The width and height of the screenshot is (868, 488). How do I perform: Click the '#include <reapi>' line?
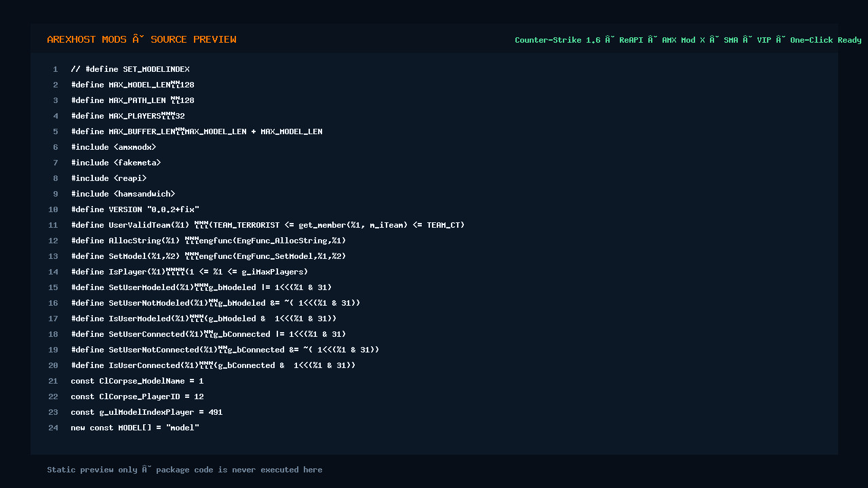click(x=108, y=178)
